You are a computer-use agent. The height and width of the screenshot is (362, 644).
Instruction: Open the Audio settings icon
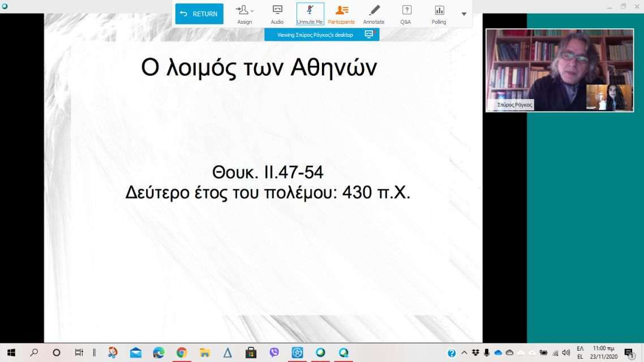point(277,14)
